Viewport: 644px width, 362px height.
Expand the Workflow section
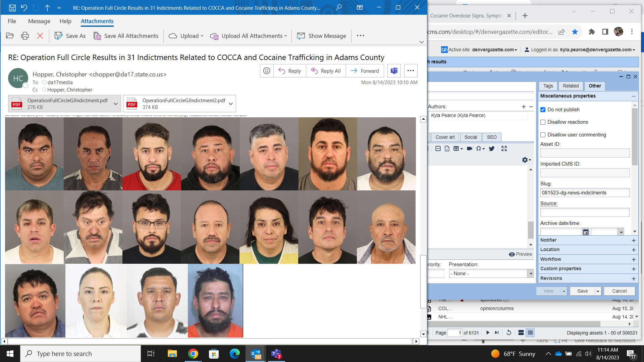pos(634,259)
